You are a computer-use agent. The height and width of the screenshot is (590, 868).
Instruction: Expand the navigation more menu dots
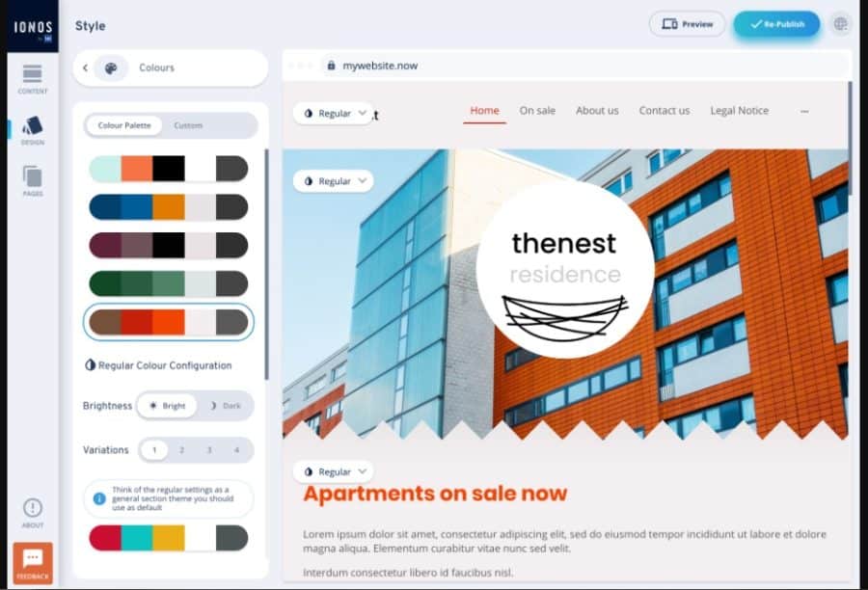tap(804, 111)
